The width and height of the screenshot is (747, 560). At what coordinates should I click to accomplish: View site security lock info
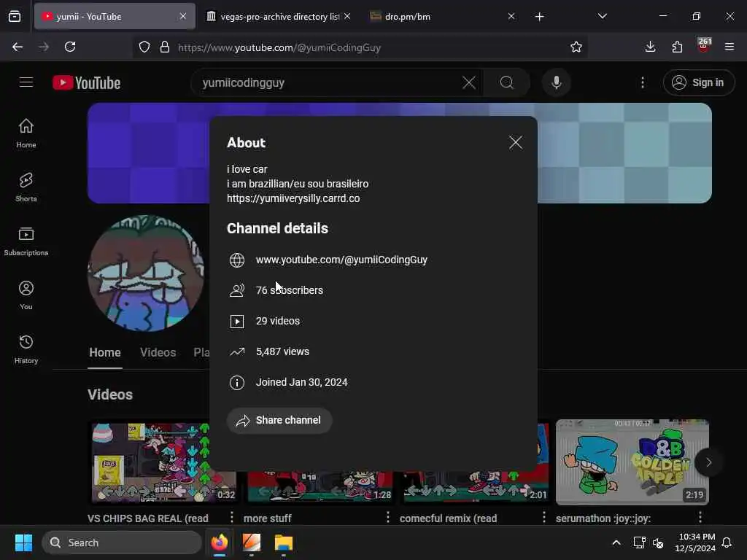click(x=165, y=47)
